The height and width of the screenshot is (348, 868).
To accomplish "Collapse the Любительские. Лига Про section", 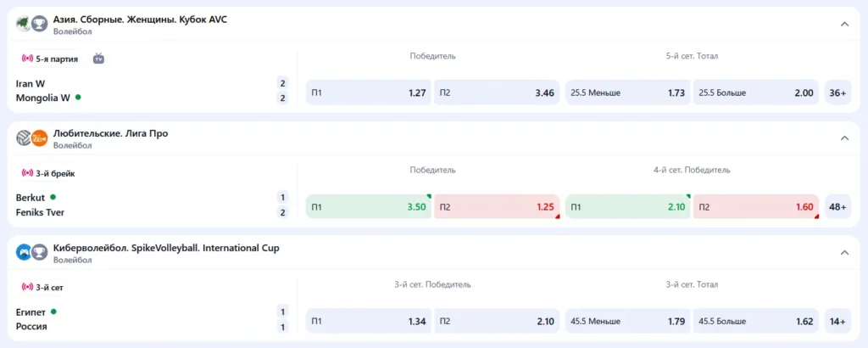I will (x=844, y=138).
